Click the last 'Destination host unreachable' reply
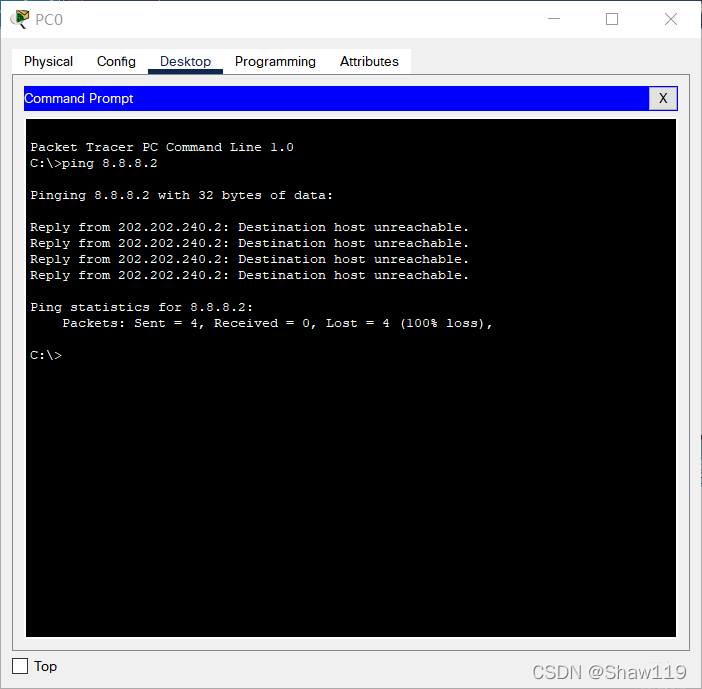 [x=249, y=275]
